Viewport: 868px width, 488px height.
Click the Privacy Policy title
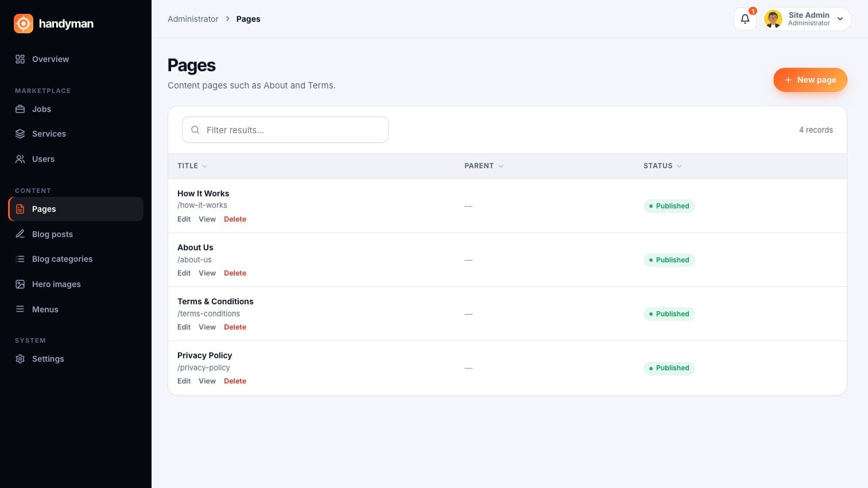point(204,355)
